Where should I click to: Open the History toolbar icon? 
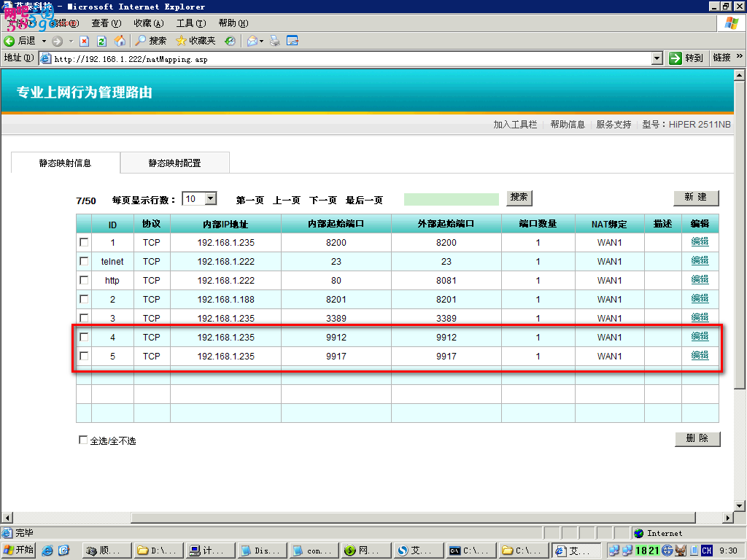[x=230, y=41]
